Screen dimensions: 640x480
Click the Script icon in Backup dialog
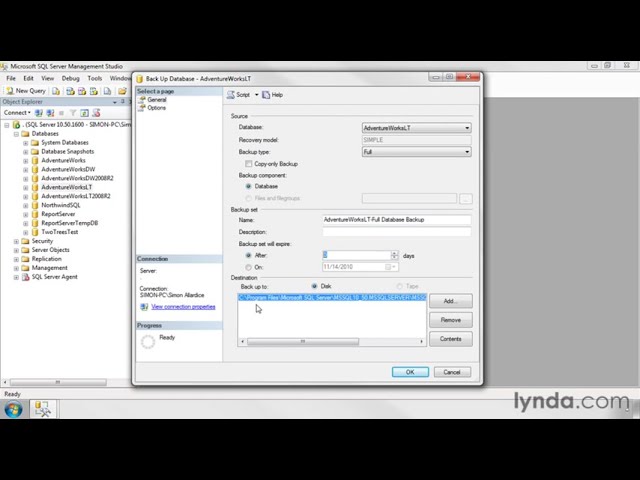[231, 95]
